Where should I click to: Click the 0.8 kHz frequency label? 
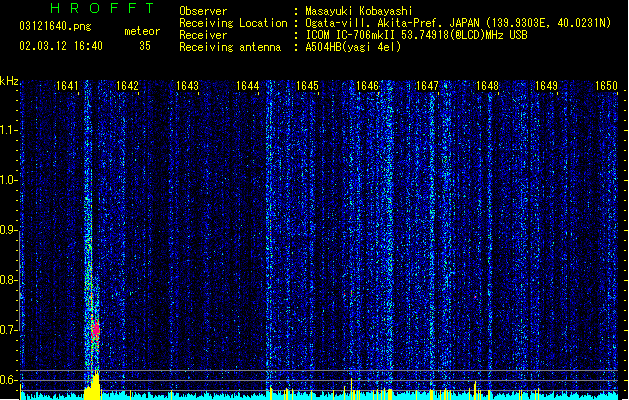coord(8,280)
